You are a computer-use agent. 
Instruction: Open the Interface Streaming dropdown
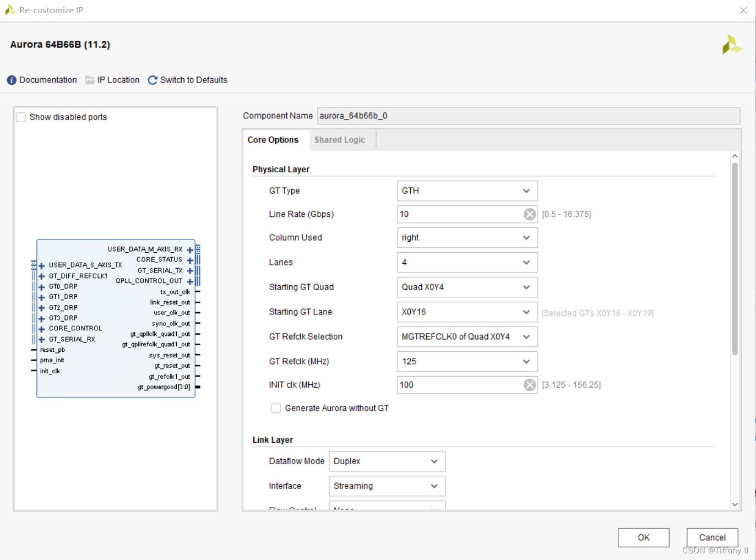point(387,486)
